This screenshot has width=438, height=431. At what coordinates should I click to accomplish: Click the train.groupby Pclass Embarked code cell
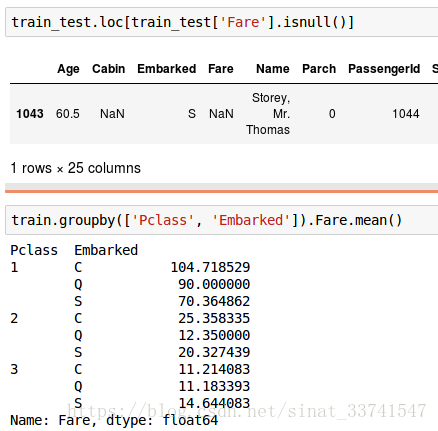click(x=222, y=220)
